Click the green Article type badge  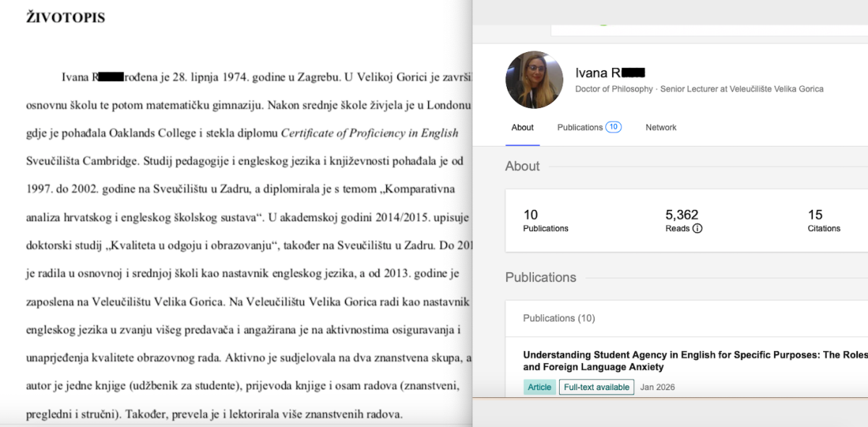tap(539, 387)
